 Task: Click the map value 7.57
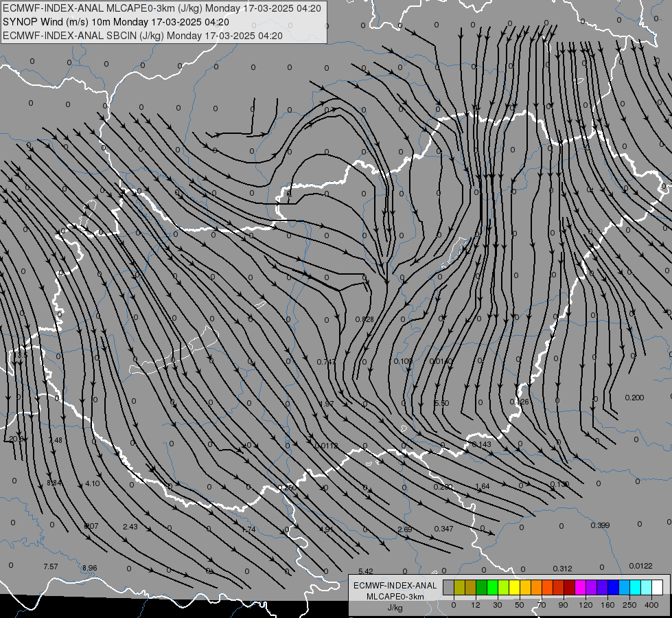(51, 566)
